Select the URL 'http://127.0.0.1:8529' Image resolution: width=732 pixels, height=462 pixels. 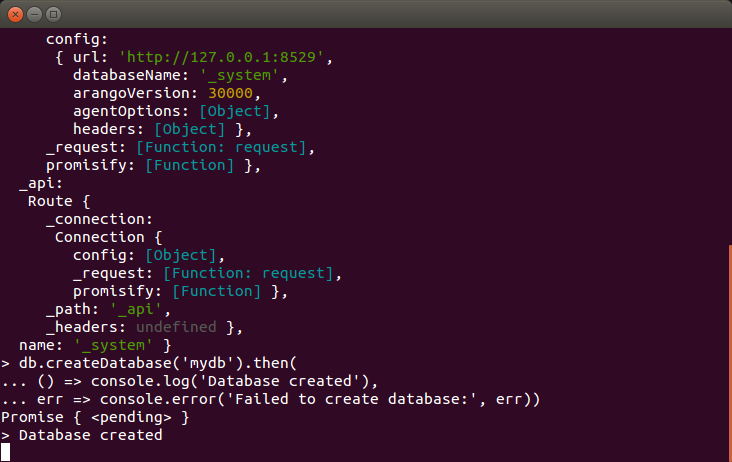221,57
